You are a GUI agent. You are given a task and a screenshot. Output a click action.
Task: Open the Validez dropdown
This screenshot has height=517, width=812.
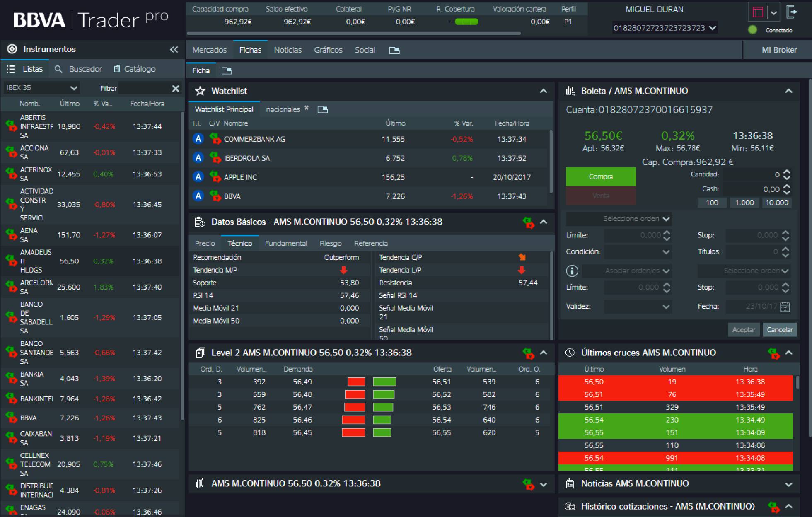point(638,307)
